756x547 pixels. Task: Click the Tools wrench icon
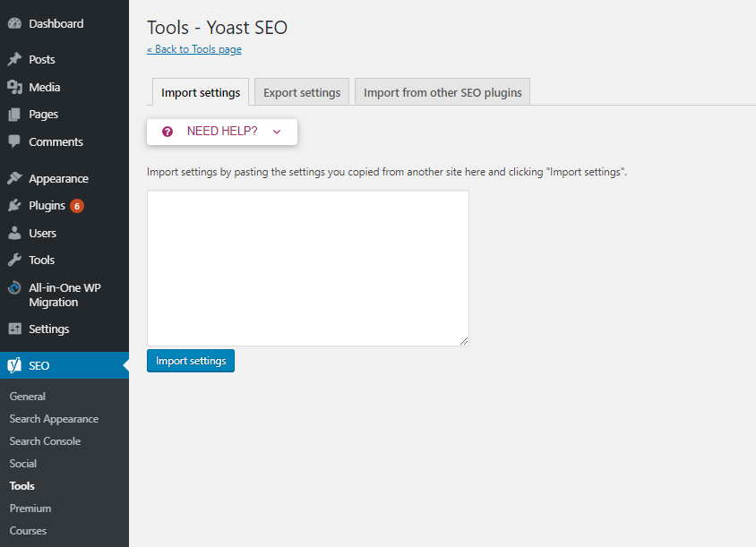15,261
